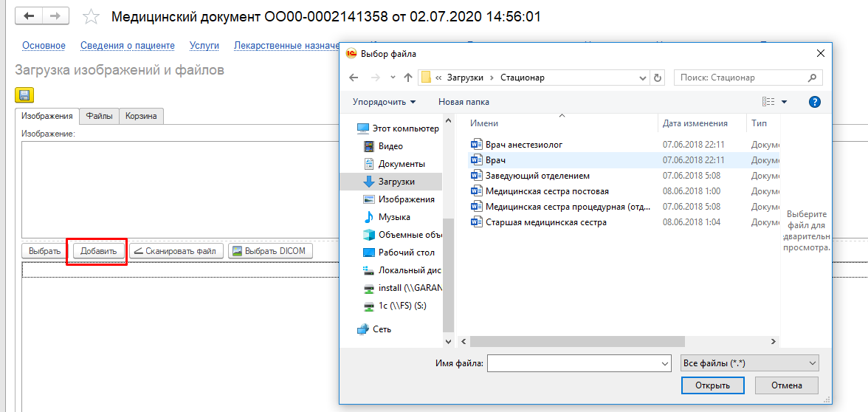
Task: Click the Имя файла input field
Action: (573, 363)
